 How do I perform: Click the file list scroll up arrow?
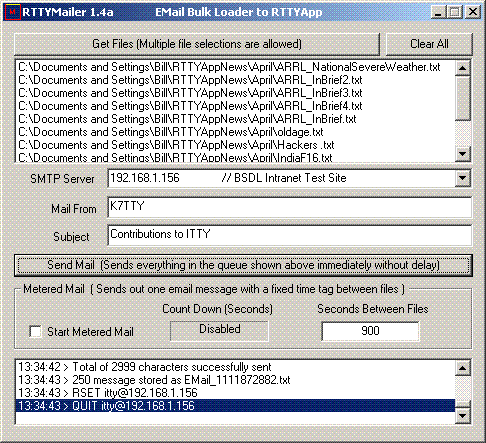pos(463,68)
